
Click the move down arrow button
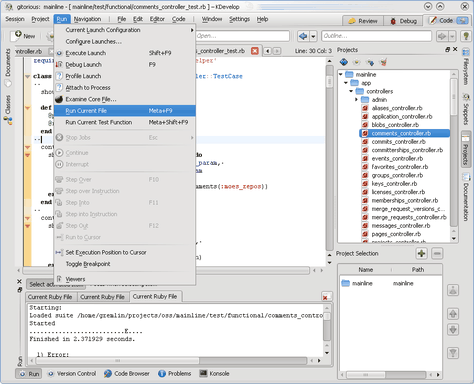(453, 330)
